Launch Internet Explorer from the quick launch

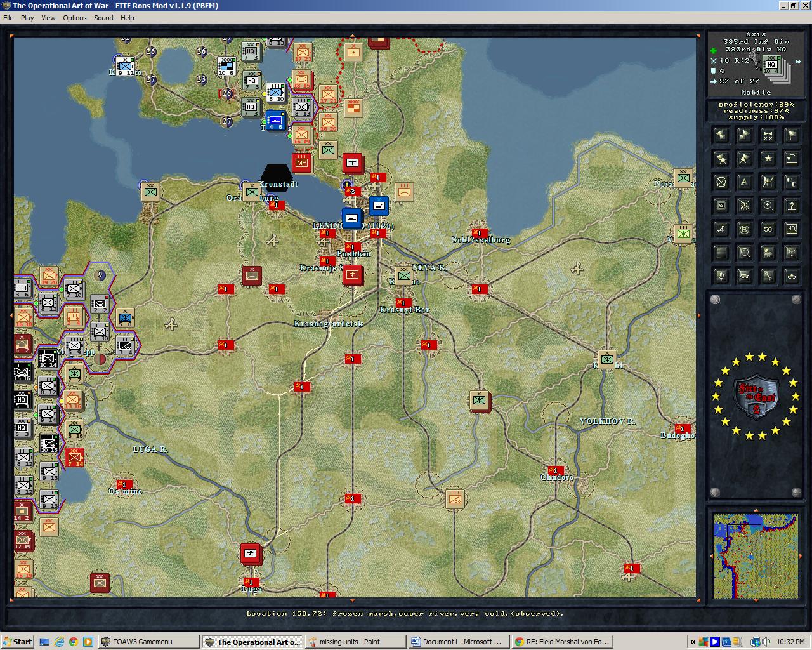(59, 642)
